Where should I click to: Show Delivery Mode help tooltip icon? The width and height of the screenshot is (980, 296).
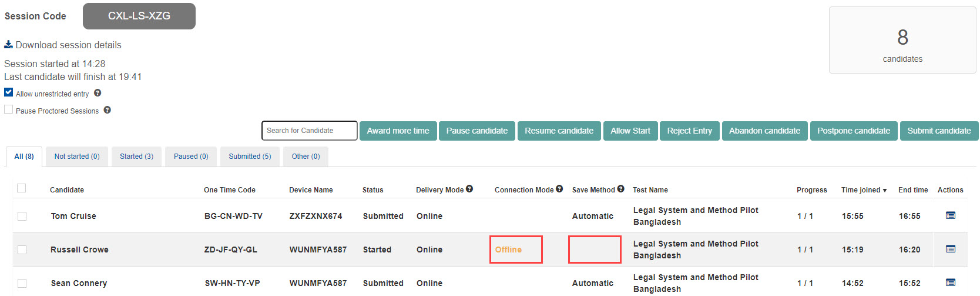pos(469,189)
